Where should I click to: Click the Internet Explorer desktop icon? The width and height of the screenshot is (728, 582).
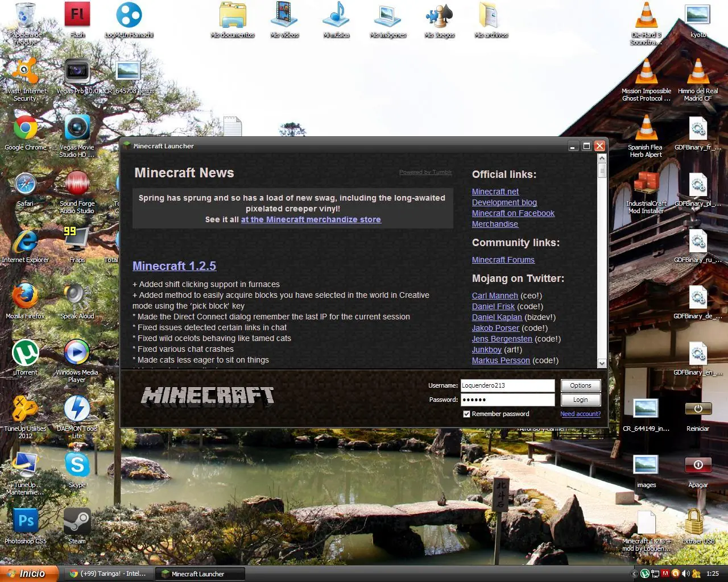pos(26,245)
